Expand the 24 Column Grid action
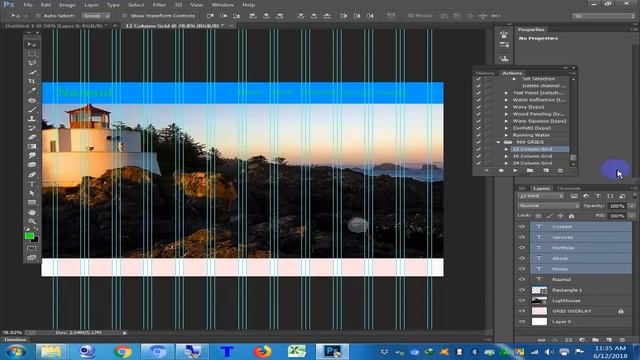 click(506, 163)
